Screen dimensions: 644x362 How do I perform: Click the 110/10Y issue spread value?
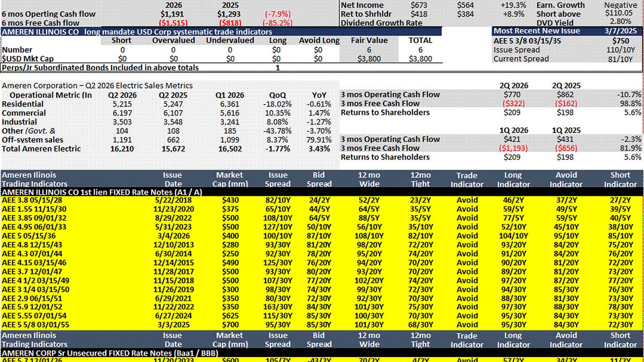(x=620, y=50)
